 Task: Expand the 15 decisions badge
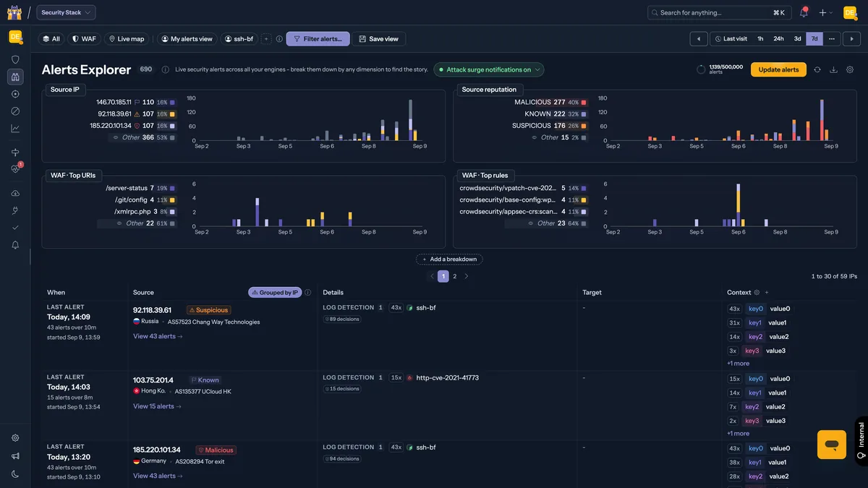[x=342, y=389]
